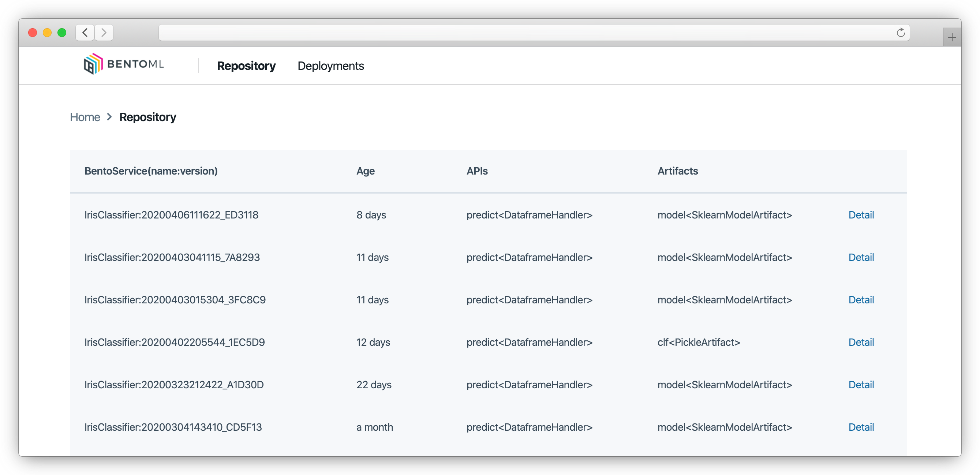
Task: Click the green fullscreen window button
Action: pyautogui.click(x=61, y=33)
